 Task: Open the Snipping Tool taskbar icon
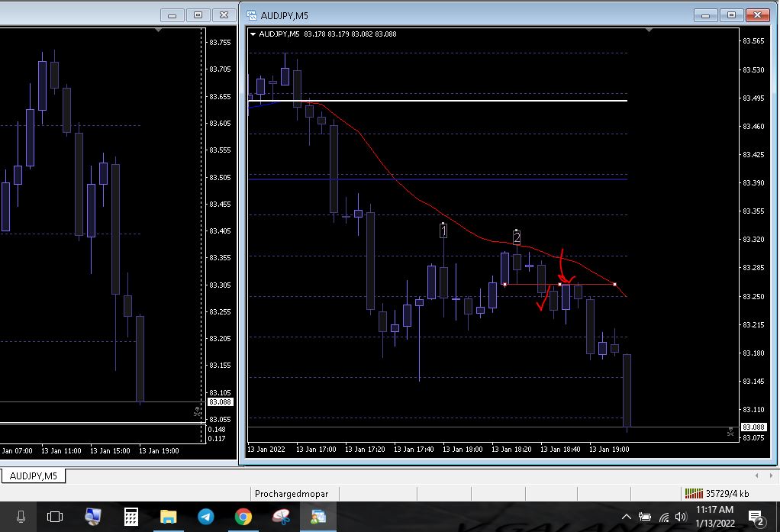pos(281,517)
